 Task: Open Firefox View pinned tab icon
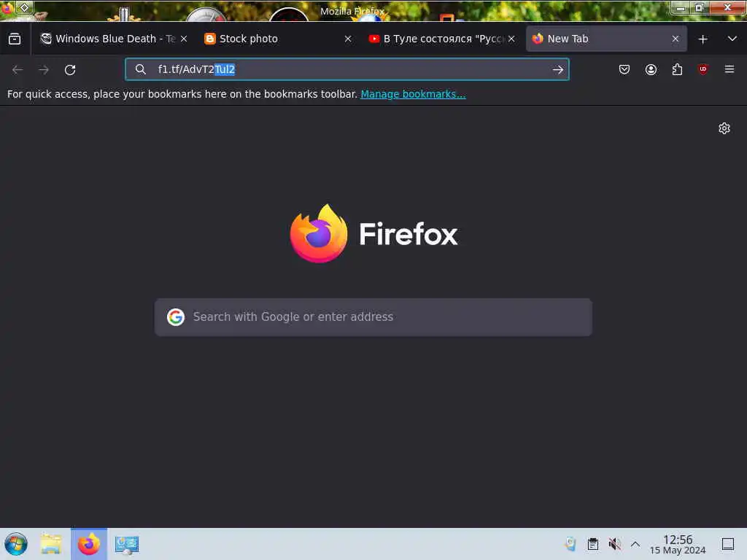(x=15, y=39)
